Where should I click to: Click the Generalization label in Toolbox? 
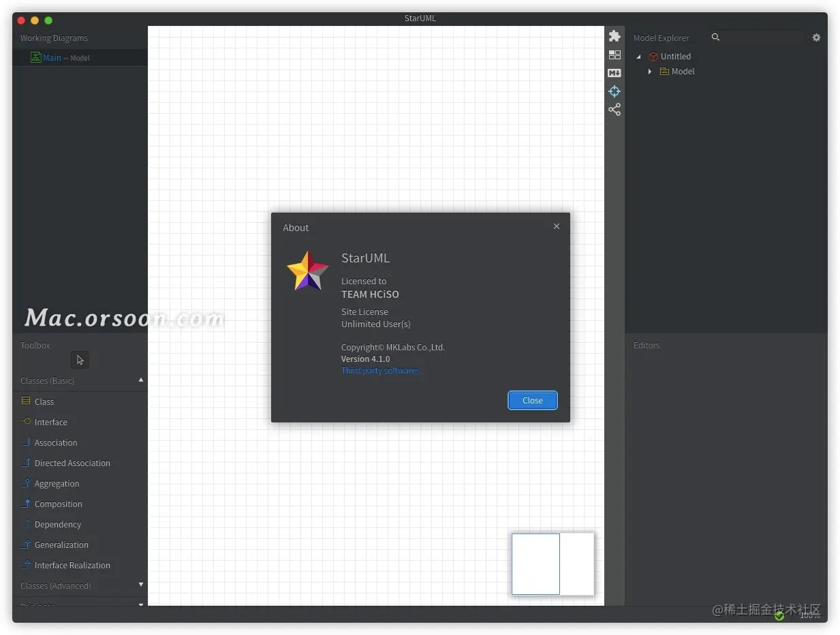pos(61,545)
